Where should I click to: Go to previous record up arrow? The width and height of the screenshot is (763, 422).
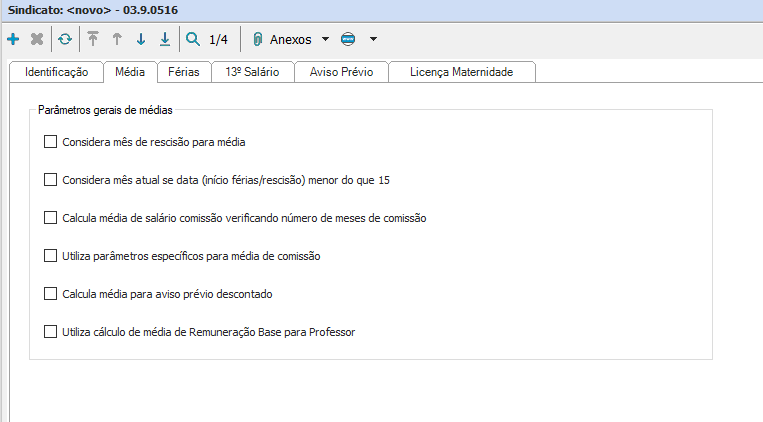117,40
